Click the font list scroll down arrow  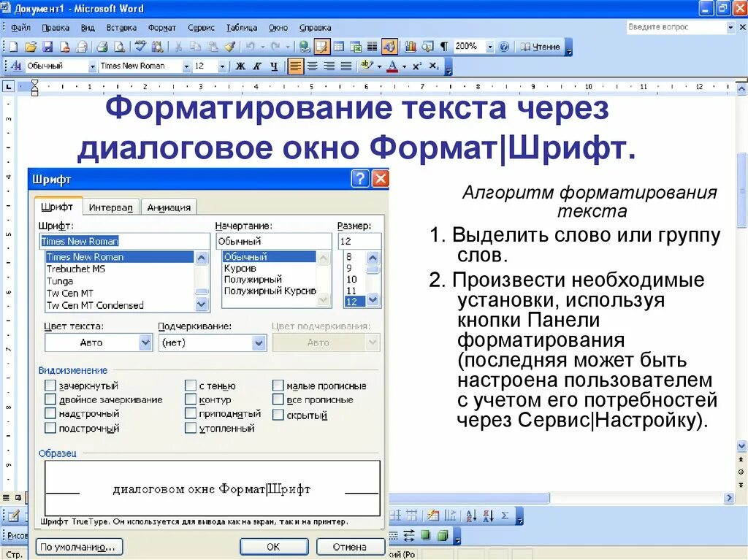coord(202,304)
